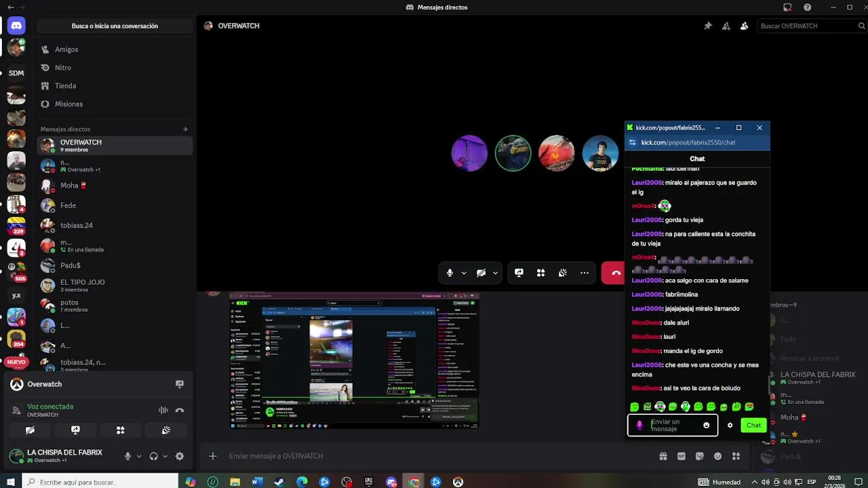
Task: Send a gift with gift icon
Action: pyautogui.click(x=663, y=456)
